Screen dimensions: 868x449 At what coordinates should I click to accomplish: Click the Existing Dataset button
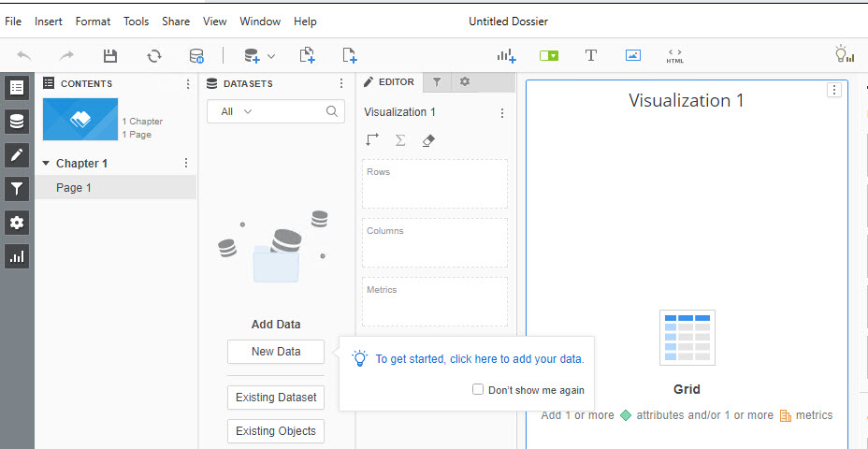(x=276, y=398)
